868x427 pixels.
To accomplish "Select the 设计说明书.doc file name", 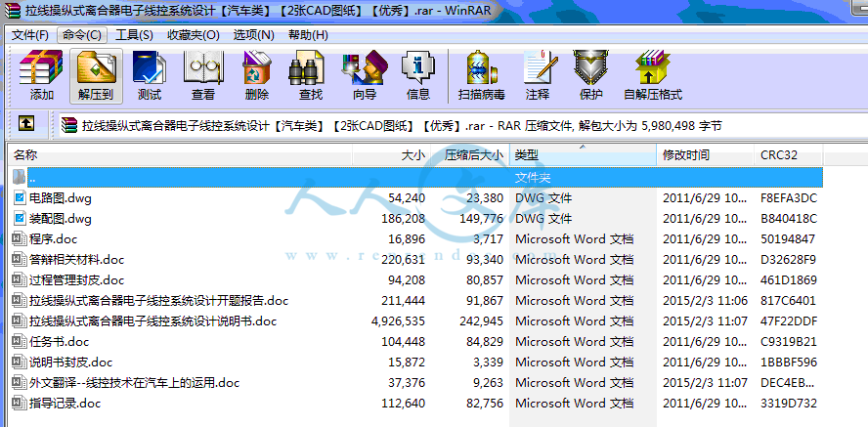I will click(x=152, y=321).
